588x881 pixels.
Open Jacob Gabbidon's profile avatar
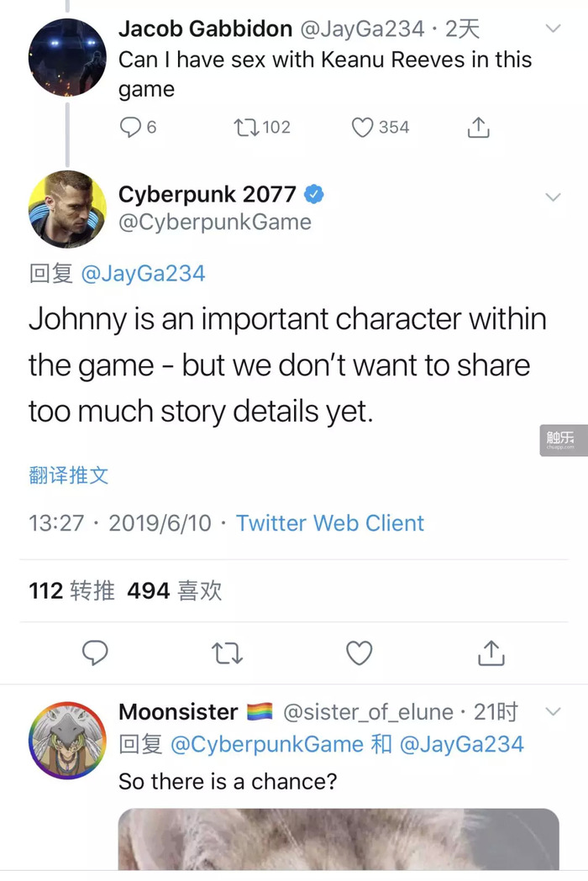[x=67, y=57]
